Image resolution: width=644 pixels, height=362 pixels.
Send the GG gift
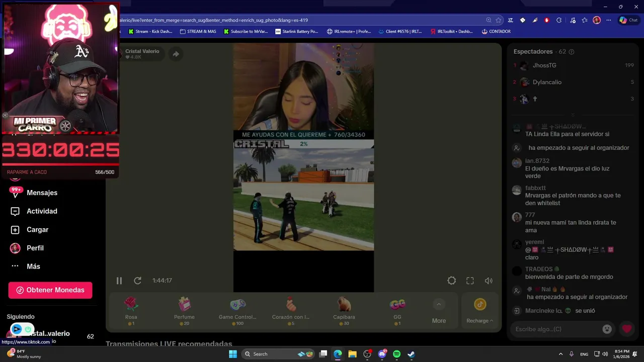click(397, 310)
